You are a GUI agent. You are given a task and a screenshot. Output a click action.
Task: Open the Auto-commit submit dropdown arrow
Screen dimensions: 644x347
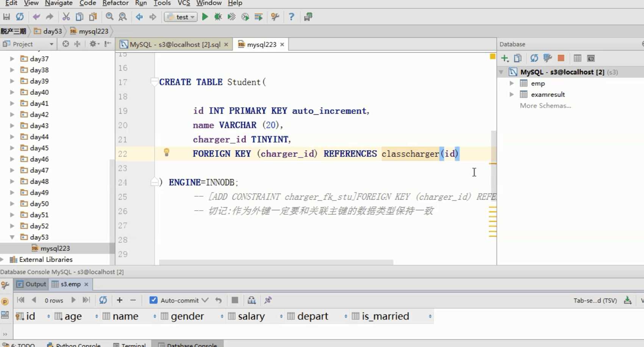205,300
